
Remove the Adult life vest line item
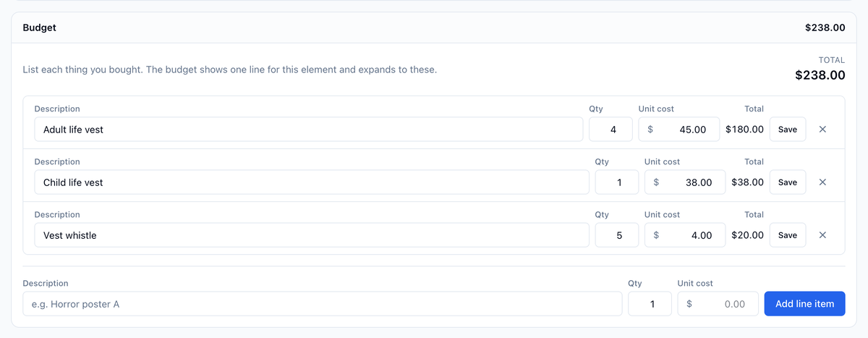[822, 130]
